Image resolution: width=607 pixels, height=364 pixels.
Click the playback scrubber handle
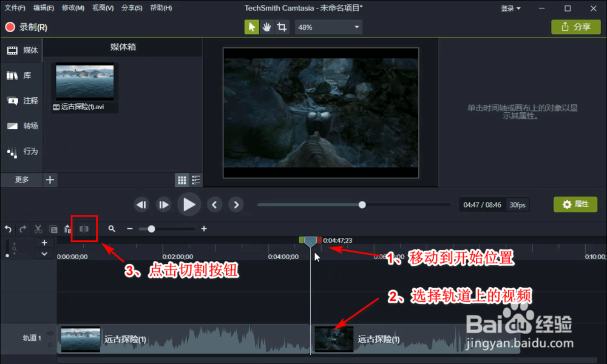[362, 204]
